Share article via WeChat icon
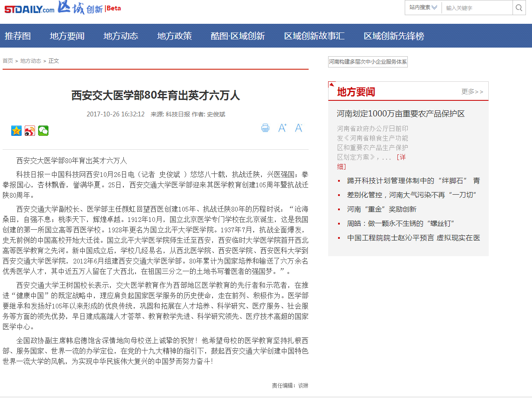 click(x=43, y=131)
